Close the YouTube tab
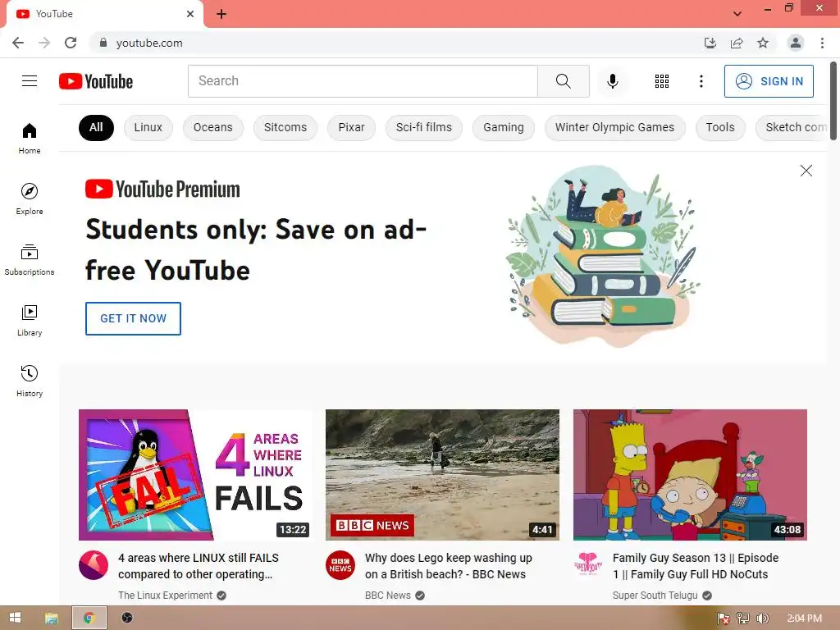The width and height of the screenshot is (840, 630). [190, 14]
